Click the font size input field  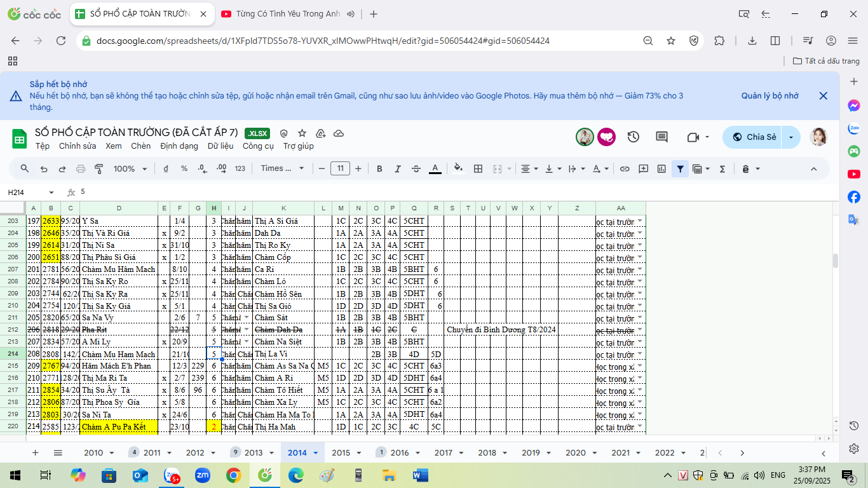(x=340, y=168)
